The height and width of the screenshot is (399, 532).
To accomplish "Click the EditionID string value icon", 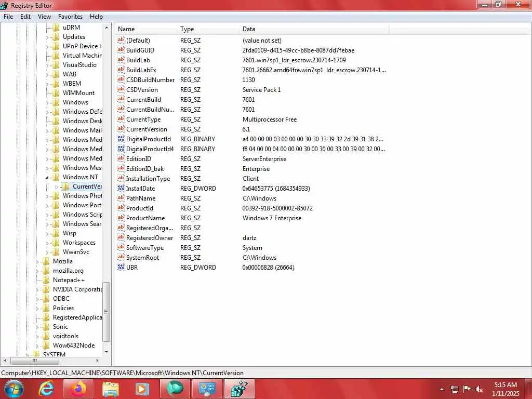I will click(x=121, y=158).
